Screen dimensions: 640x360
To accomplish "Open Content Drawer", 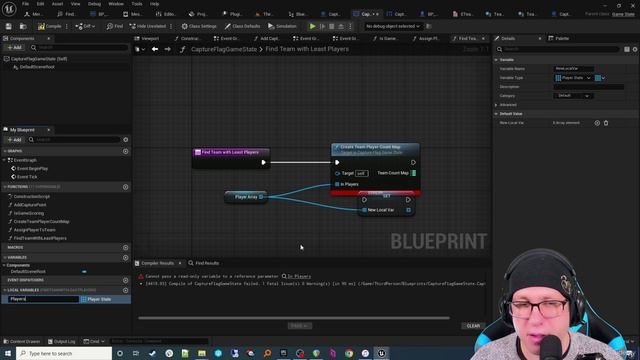I will 22,341.
